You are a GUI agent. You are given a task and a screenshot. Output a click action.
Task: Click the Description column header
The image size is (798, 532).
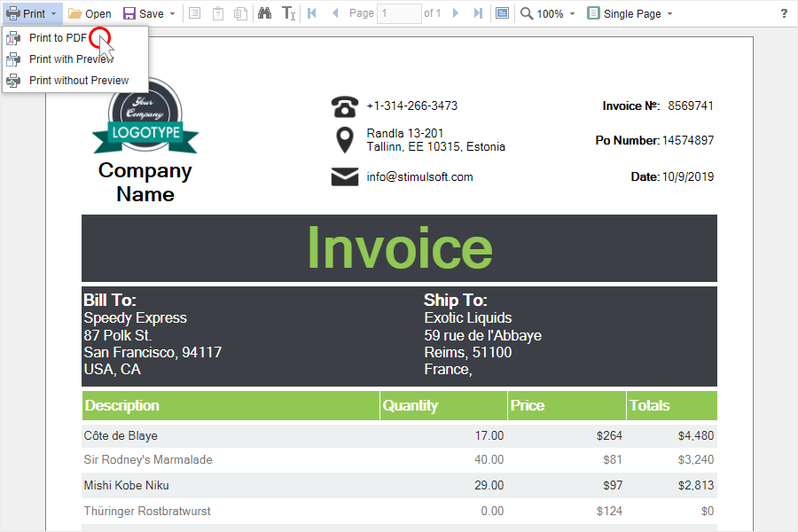[x=122, y=405]
